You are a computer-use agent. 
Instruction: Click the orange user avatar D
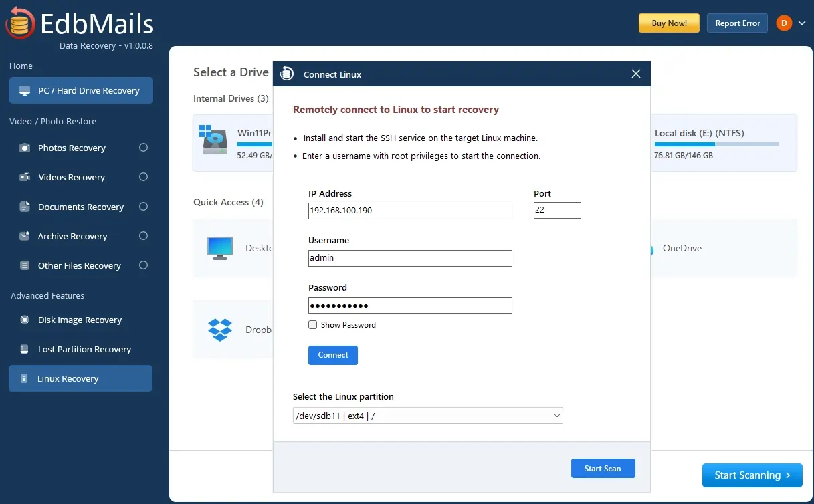pyautogui.click(x=784, y=23)
